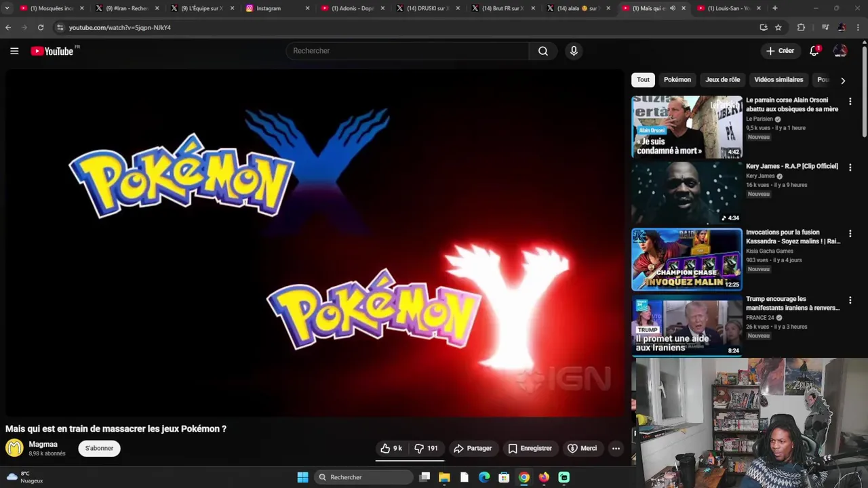The height and width of the screenshot is (488, 868).
Task: Show more filter chips with the arrow
Action: (x=843, y=80)
